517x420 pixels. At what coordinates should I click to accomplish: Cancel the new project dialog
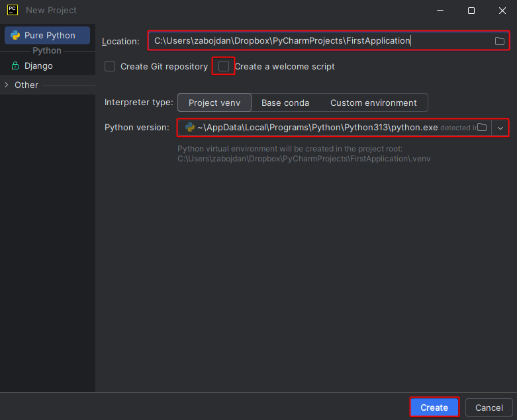489,407
